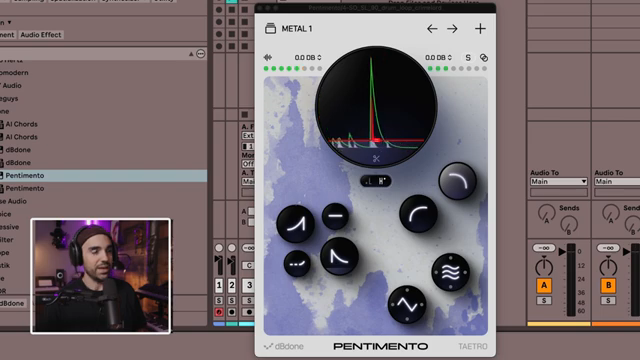Screen dimensions: 640x360
Task: Solo return track A
Action: pos(544,300)
